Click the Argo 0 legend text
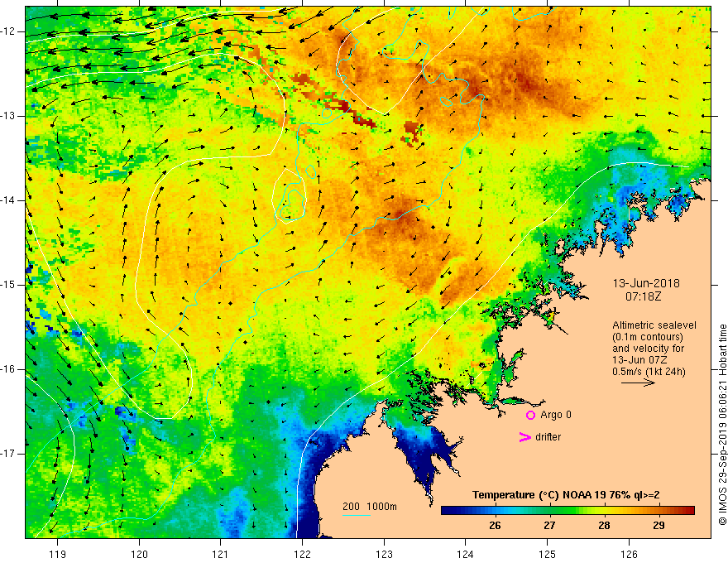Viewport: 728px width, 563px height. (x=556, y=415)
